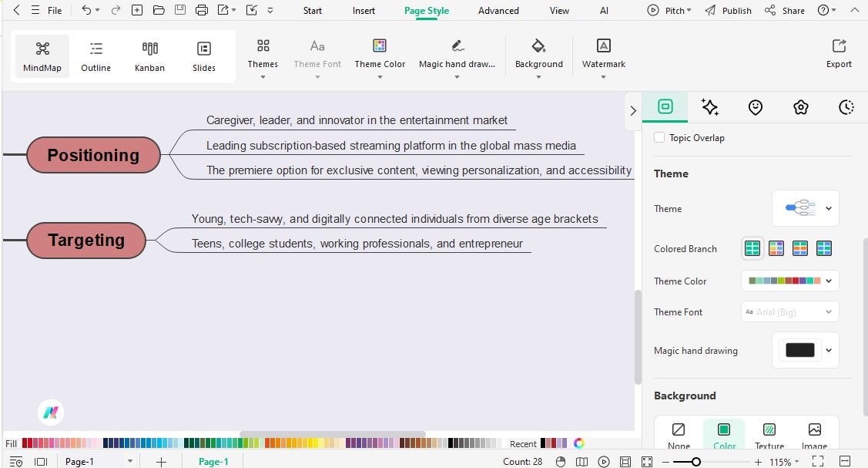Open the Theme selector dropdown in panel

coord(806,208)
